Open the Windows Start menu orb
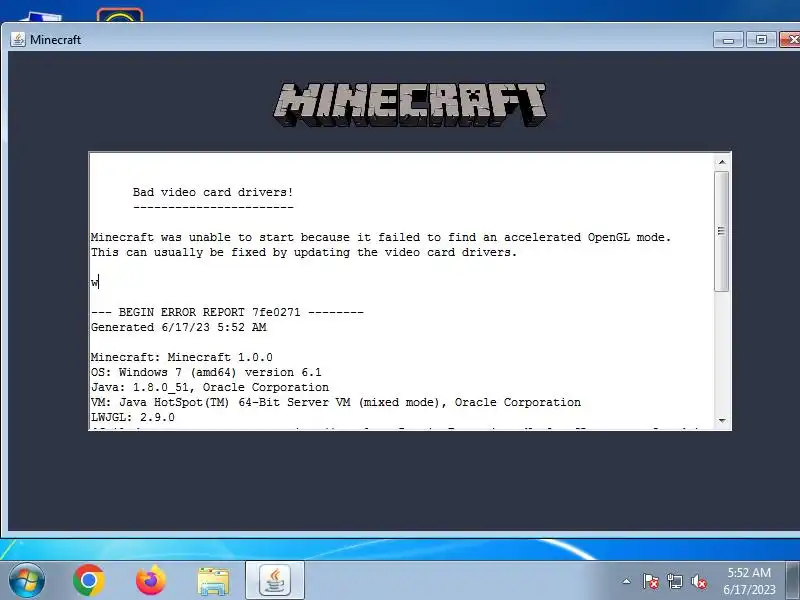The image size is (800, 600). point(26,581)
